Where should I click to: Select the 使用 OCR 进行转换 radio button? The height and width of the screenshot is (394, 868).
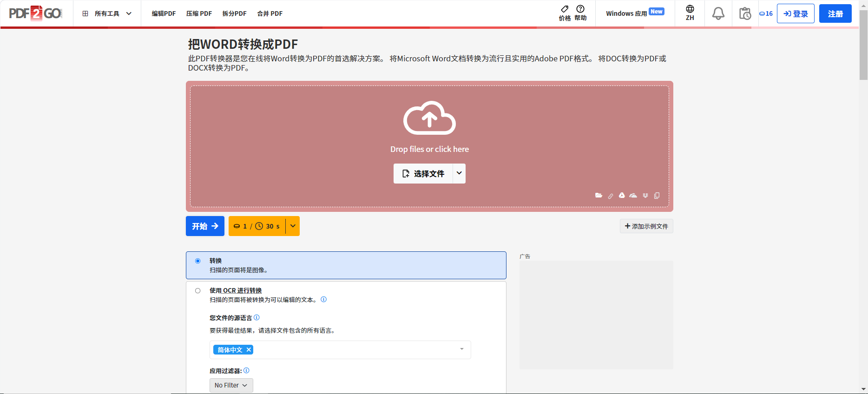pyautogui.click(x=198, y=291)
